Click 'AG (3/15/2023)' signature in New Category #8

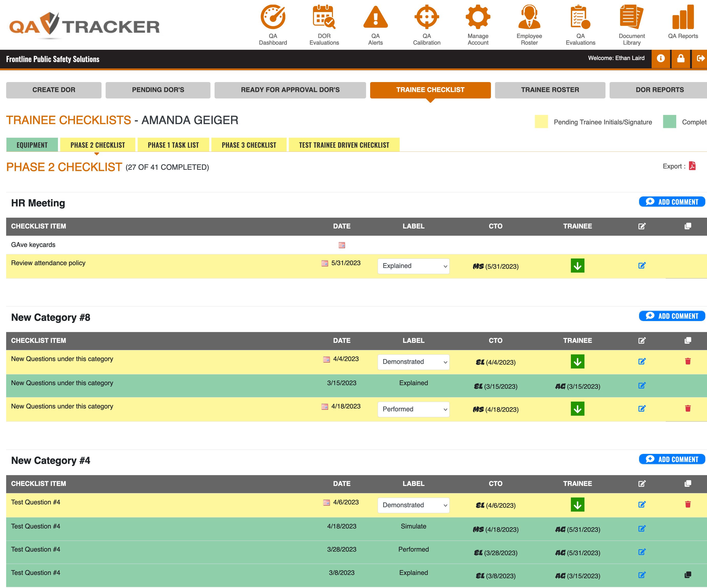pos(577,386)
